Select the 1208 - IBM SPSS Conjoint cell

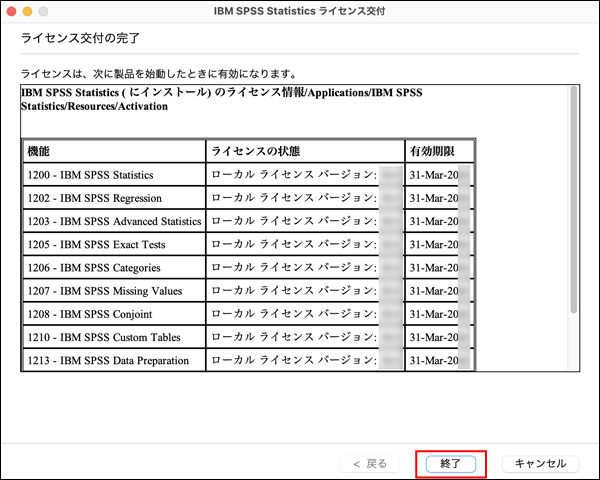[x=114, y=314]
